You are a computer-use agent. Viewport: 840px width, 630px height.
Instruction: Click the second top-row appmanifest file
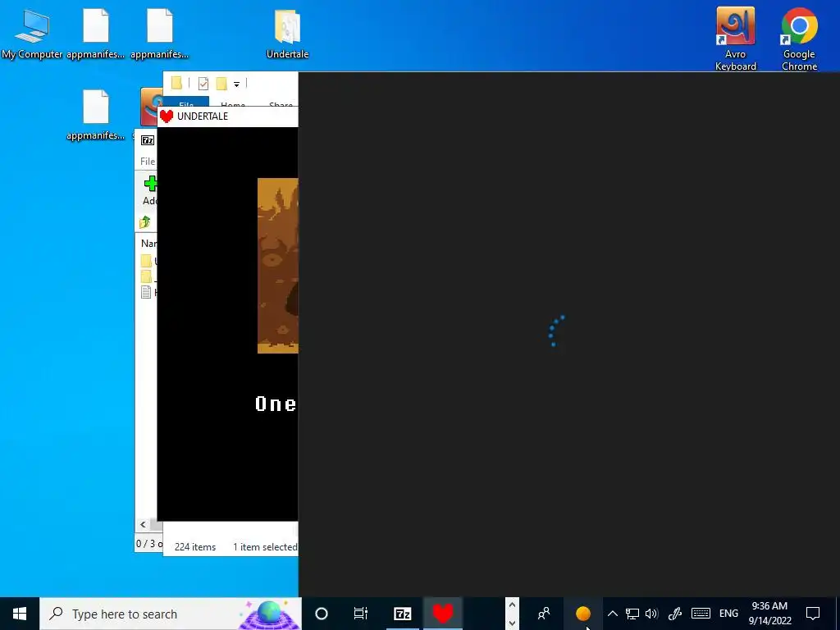pyautogui.click(x=160, y=33)
